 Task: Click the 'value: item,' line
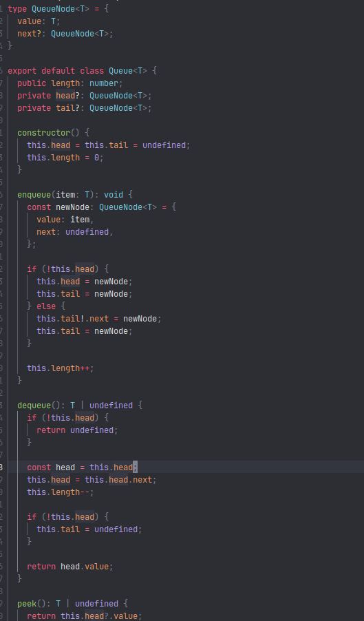(65, 220)
